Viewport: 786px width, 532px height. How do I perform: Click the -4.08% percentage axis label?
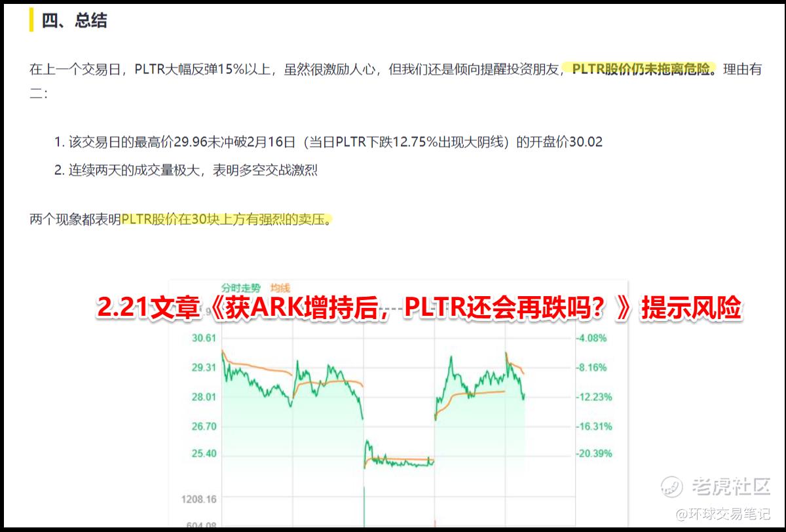[593, 338]
